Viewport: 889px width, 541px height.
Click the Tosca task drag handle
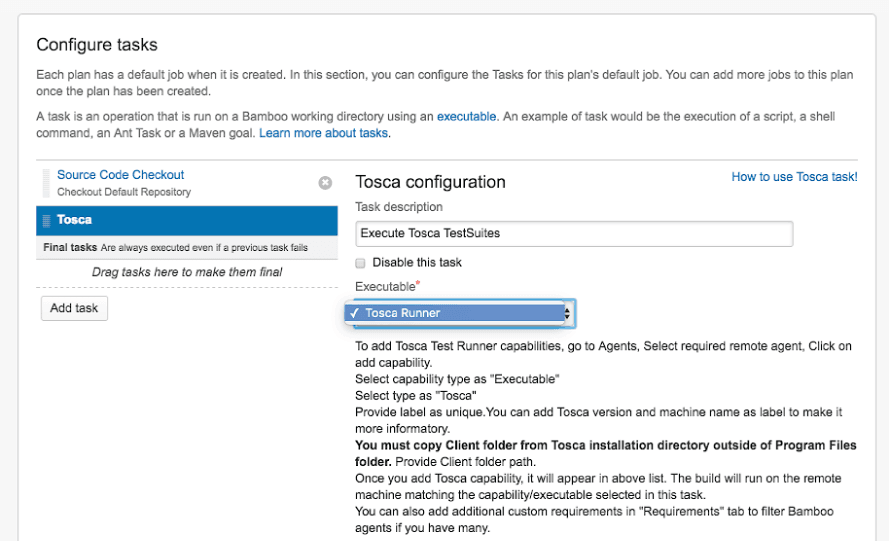[46, 219]
